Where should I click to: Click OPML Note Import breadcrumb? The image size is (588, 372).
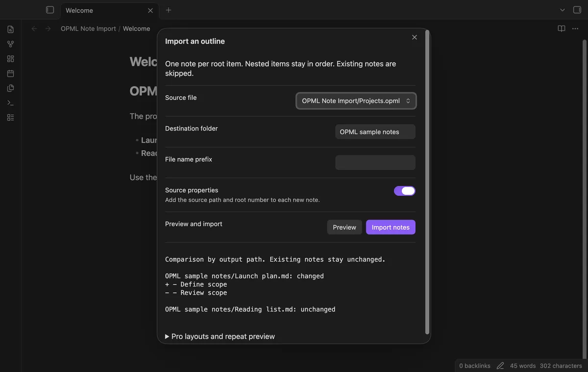(88, 29)
